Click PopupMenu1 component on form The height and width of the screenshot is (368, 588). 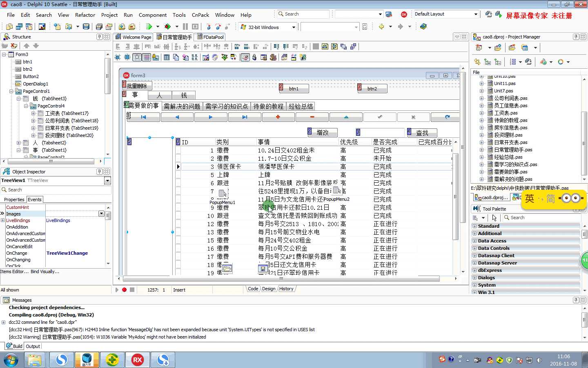pos(223,193)
